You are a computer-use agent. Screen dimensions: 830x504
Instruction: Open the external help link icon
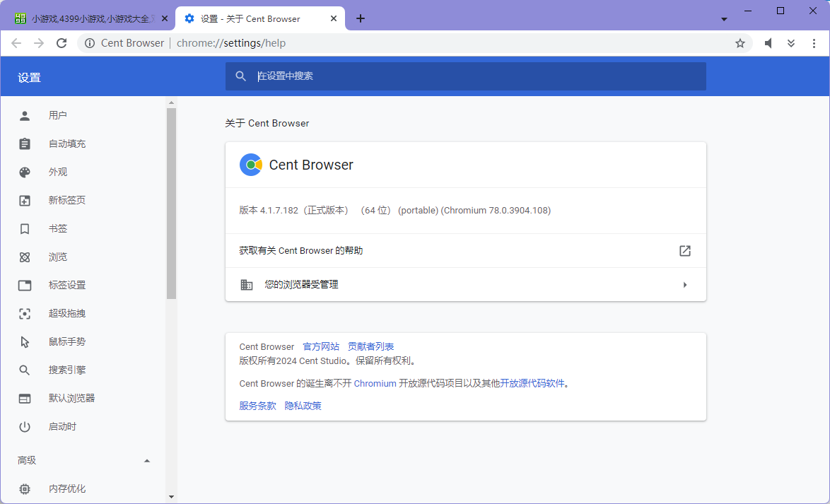click(x=684, y=251)
